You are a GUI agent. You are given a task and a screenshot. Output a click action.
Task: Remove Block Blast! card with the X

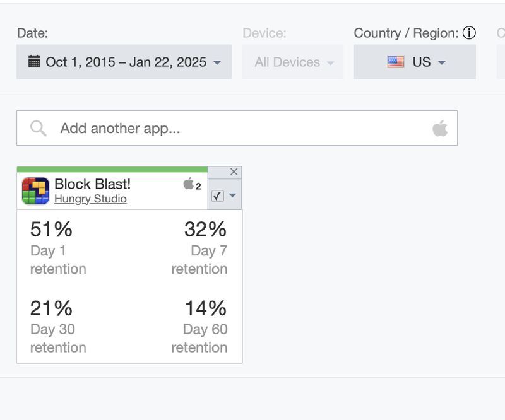tap(234, 172)
